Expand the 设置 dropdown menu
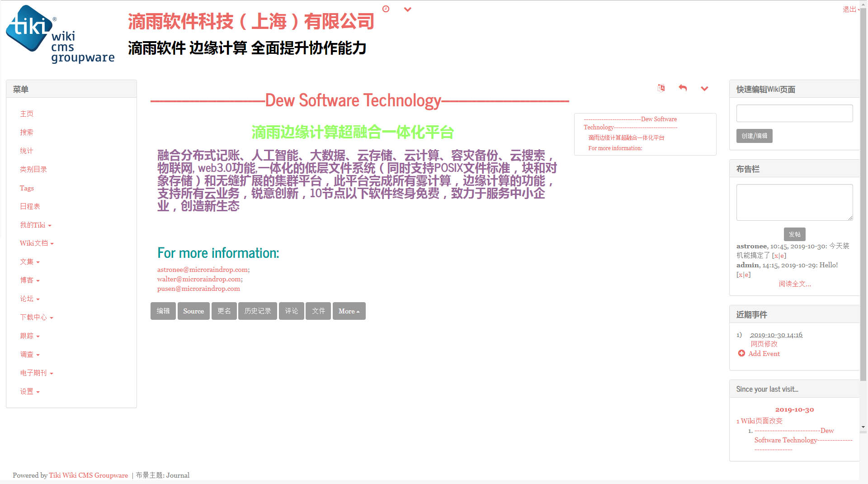868x484 pixels. [30, 392]
